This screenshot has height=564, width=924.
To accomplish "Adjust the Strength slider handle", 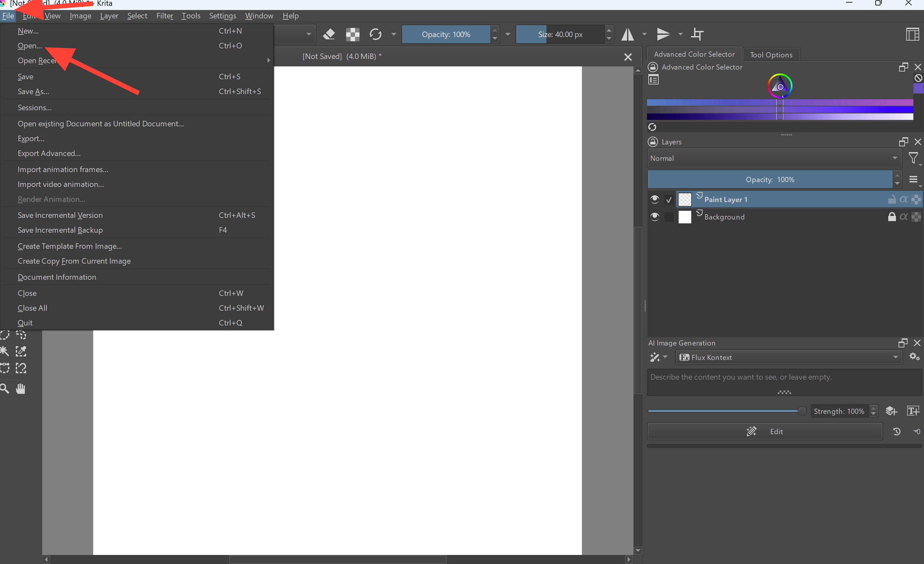I will point(802,411).
